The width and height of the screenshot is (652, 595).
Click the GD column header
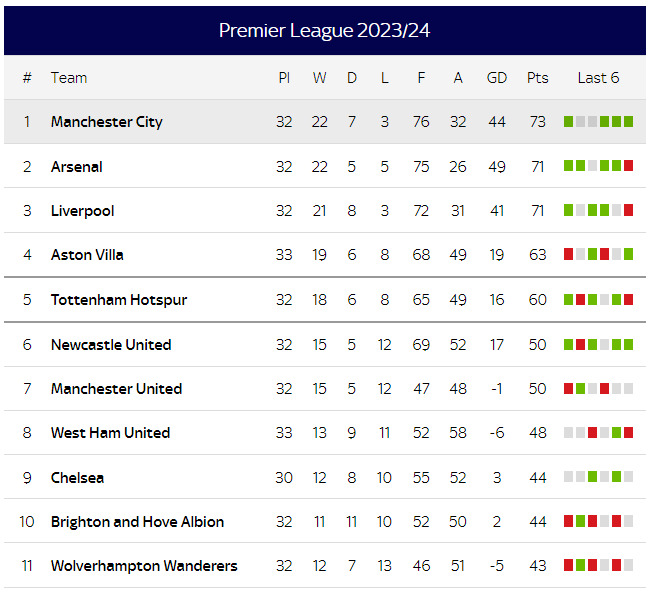497,78
